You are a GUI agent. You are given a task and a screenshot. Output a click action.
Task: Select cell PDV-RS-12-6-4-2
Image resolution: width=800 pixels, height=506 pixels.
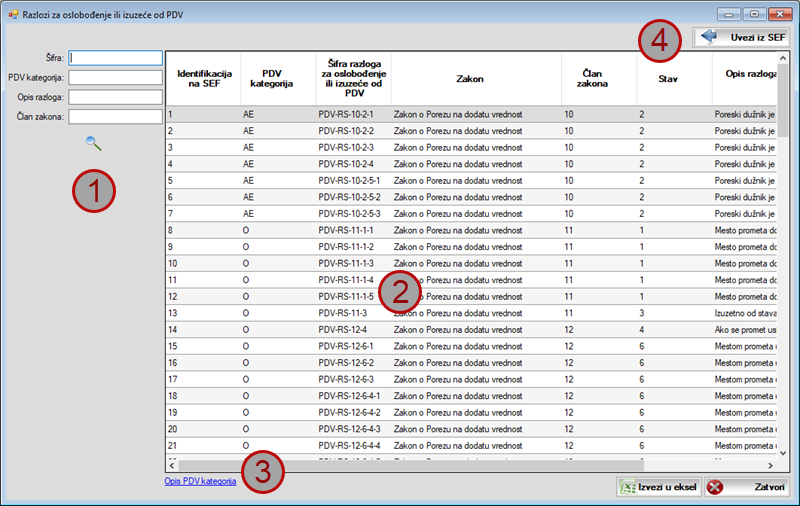354,413
